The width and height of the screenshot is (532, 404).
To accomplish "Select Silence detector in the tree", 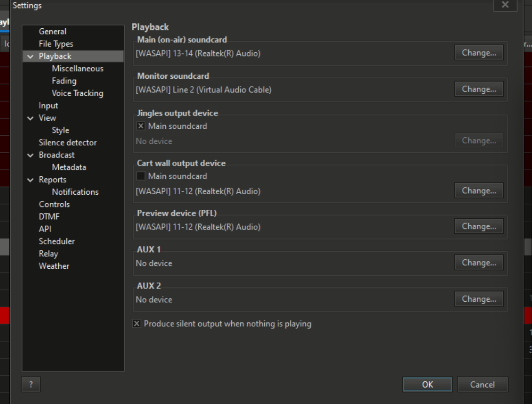I will click(68, 143).
